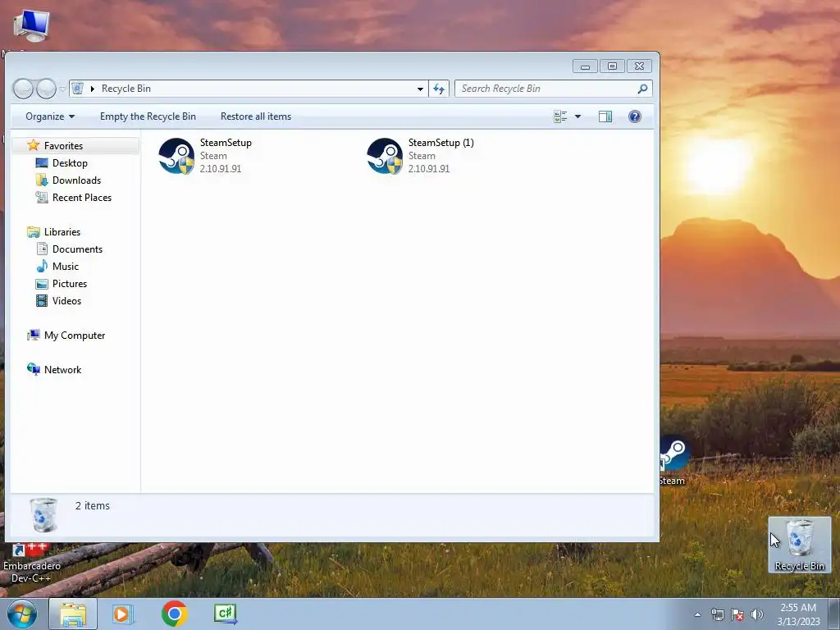The image size is (840, 630).
Task: Select the SteamSetup (1) file icon
Action: (x=385, y=157)
